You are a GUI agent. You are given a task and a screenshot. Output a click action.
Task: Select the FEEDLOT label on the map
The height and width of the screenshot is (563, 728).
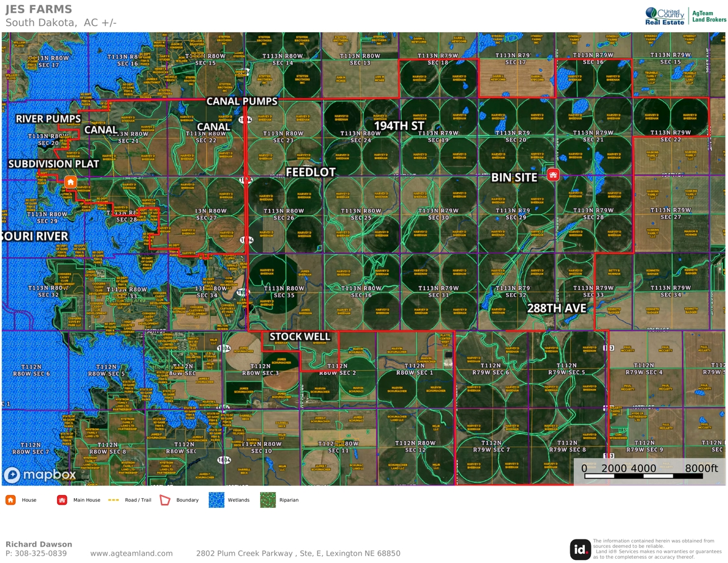point(311,172)
